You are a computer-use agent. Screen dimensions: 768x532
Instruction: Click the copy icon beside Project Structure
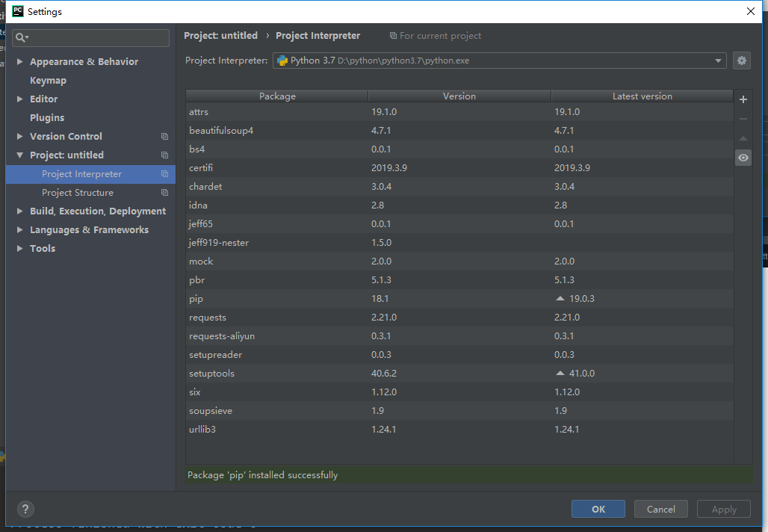pos(164,193)
